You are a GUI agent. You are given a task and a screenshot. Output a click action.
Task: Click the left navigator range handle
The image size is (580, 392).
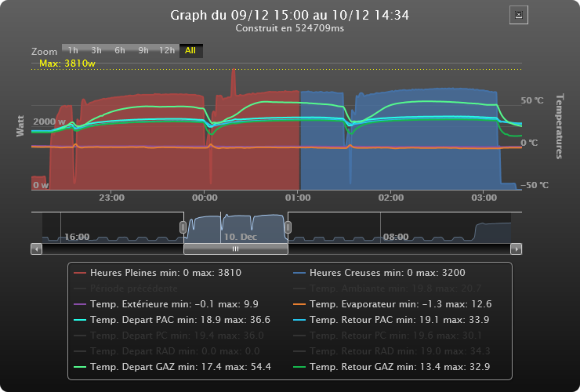pos(183,227)
